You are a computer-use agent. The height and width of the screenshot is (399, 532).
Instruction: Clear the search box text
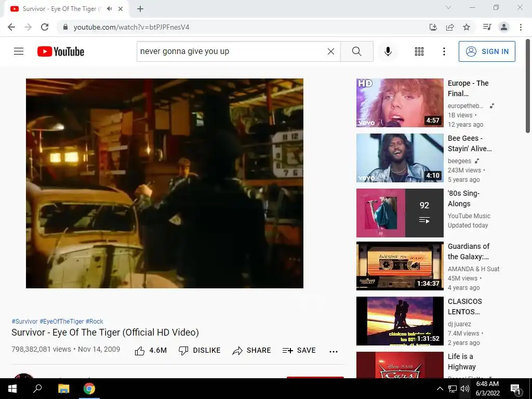click(x=331, y=51)
